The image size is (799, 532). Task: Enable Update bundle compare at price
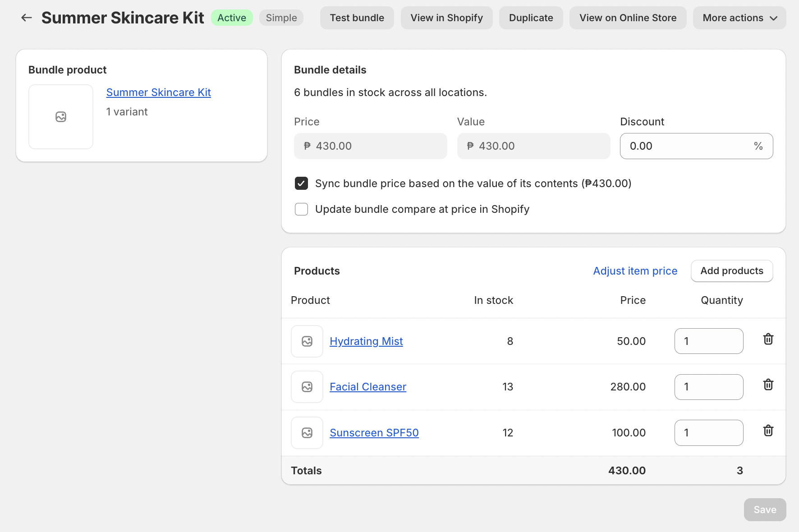point(302,209)
